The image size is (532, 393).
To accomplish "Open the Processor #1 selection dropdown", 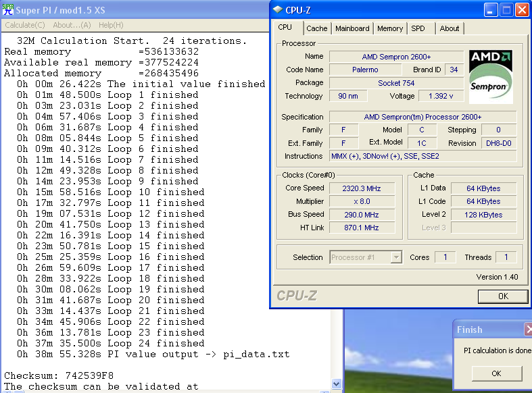I will 396,257.
